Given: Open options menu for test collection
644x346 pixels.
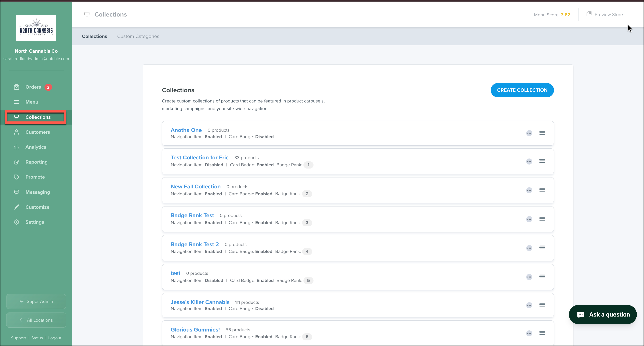Looking at the screenshot, I should tap(529, 277).
